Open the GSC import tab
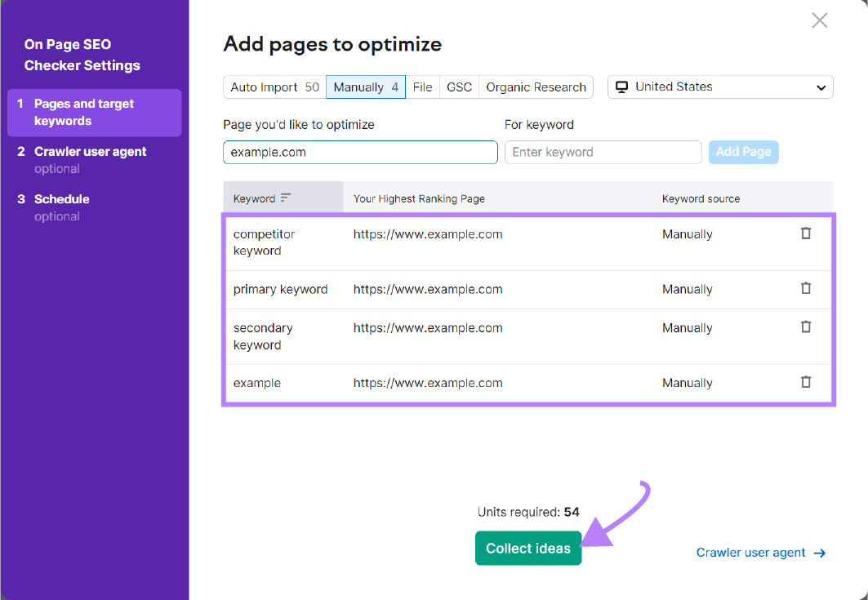The image size is (868, 600). [458, 87]
